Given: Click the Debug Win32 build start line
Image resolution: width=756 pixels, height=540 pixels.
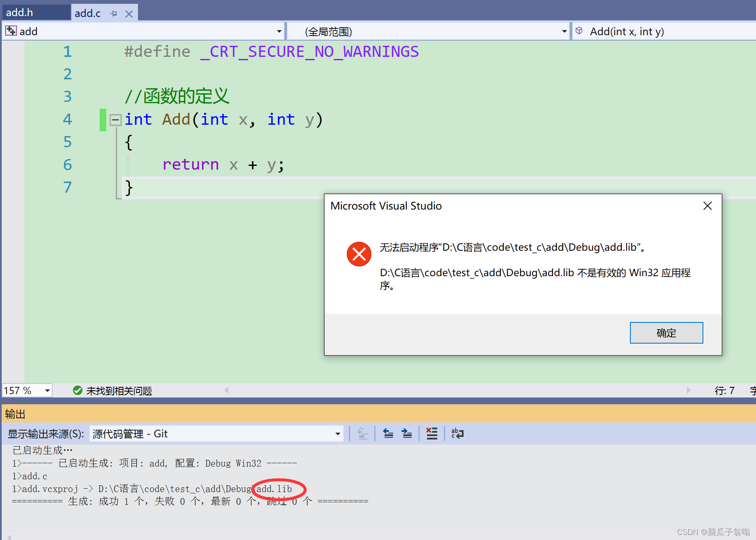Looking at the screenshot, I should pos(155,463).
